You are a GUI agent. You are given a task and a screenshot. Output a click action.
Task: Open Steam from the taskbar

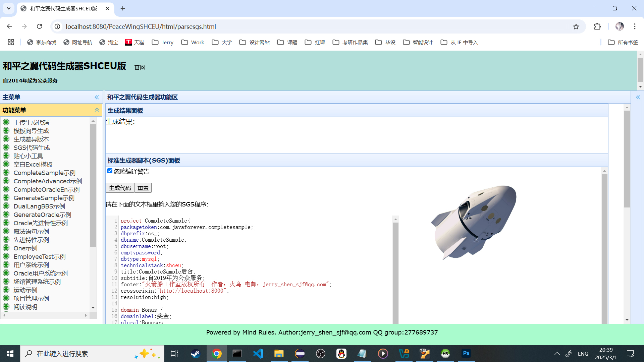point(196,353)
